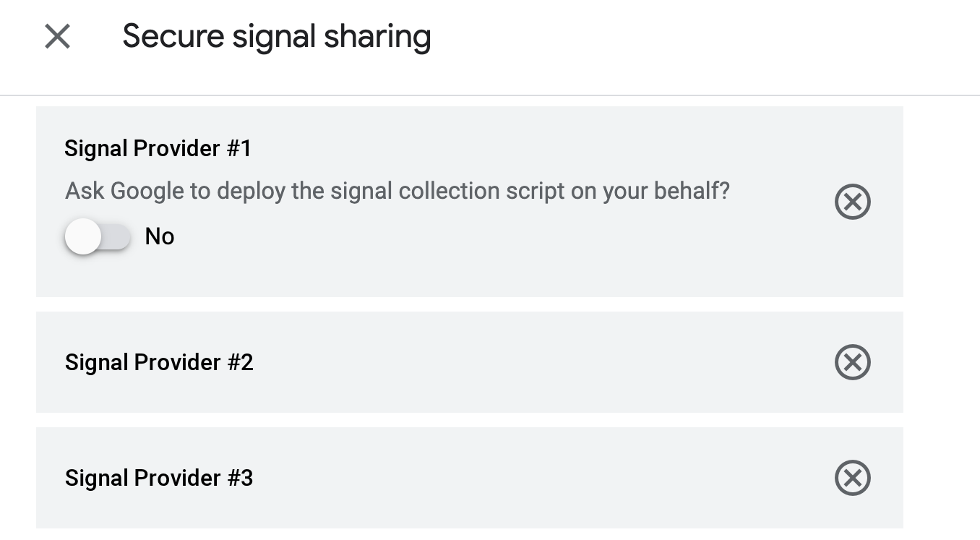
Task: Click the Signal Provider #2 label text
Action: [159, 362]
